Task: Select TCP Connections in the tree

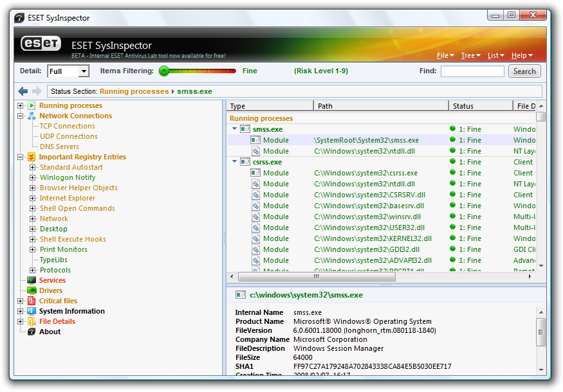Action: coord(67,126)
